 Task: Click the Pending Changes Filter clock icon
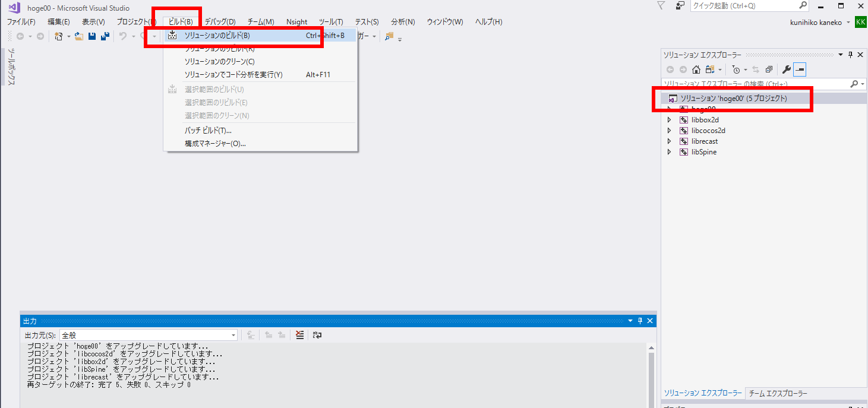[736, 69]
